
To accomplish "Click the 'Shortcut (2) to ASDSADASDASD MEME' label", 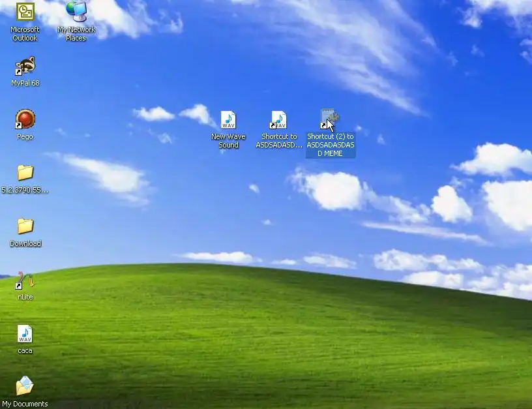I will pos(331,145).
